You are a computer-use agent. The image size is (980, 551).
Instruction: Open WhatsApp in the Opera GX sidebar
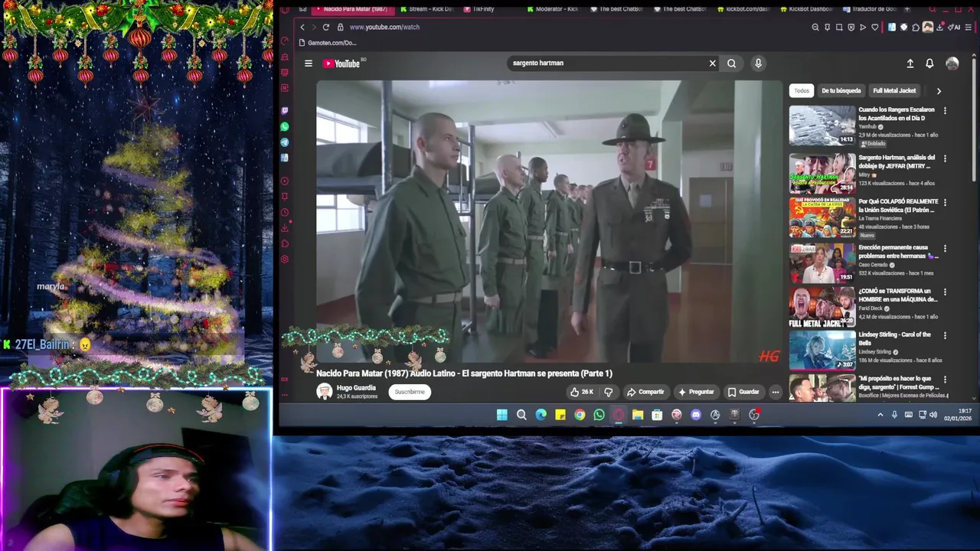tap(285, 126)
